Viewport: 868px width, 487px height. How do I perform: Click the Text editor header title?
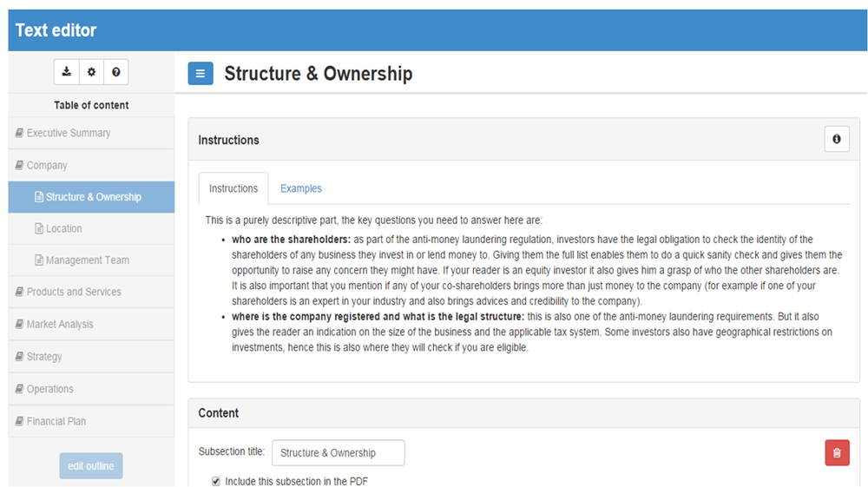click(56, 30)
